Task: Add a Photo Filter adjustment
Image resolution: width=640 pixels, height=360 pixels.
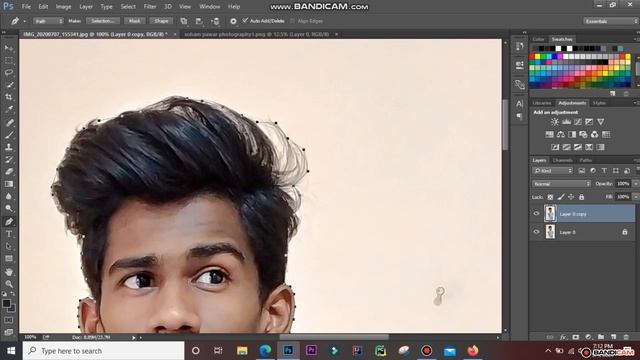Action: 583,134
